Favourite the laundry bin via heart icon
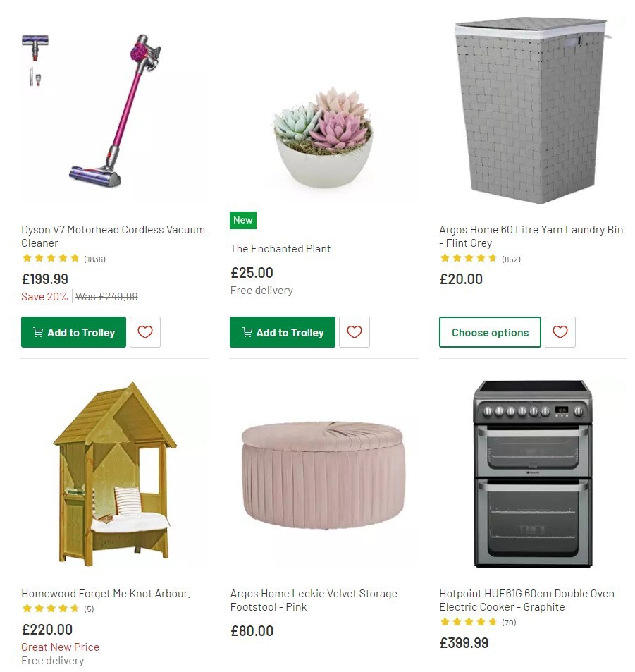 560,332
